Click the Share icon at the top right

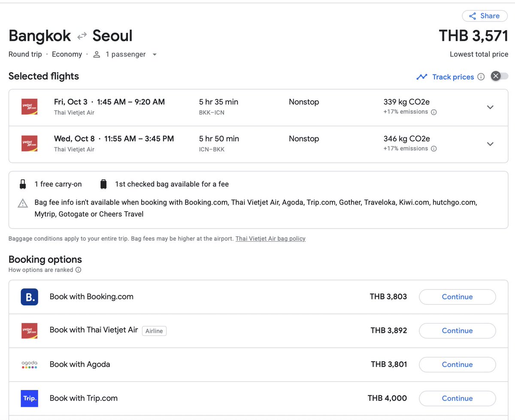(473, 16)
